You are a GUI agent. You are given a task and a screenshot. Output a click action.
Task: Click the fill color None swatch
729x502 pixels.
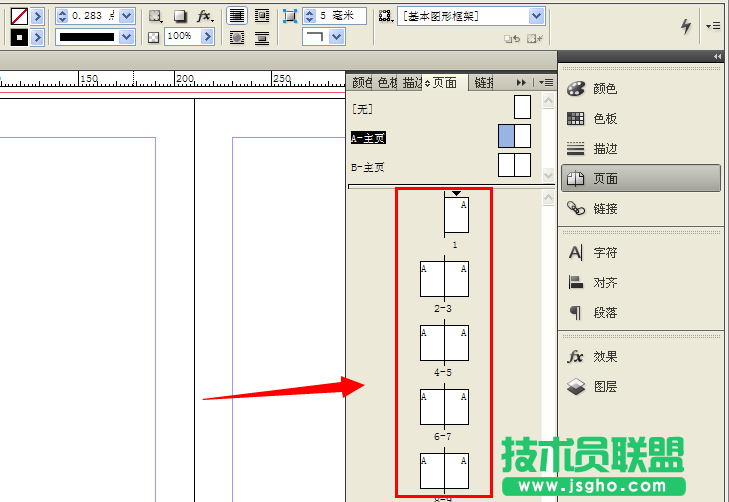tap(19, 16)
